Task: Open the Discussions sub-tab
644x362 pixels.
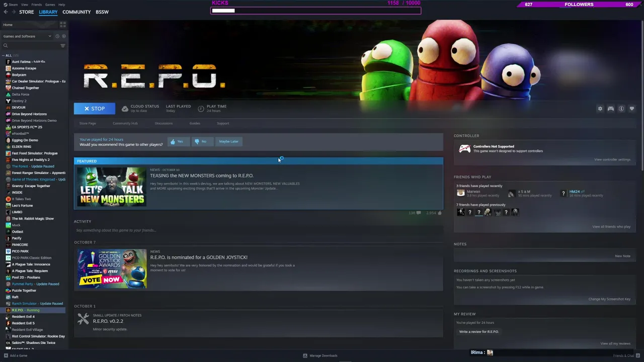Action: 164,123
